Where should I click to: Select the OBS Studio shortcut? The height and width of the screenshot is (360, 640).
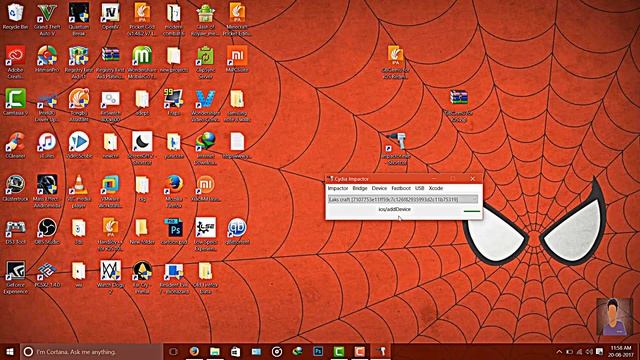coord(47,231)
